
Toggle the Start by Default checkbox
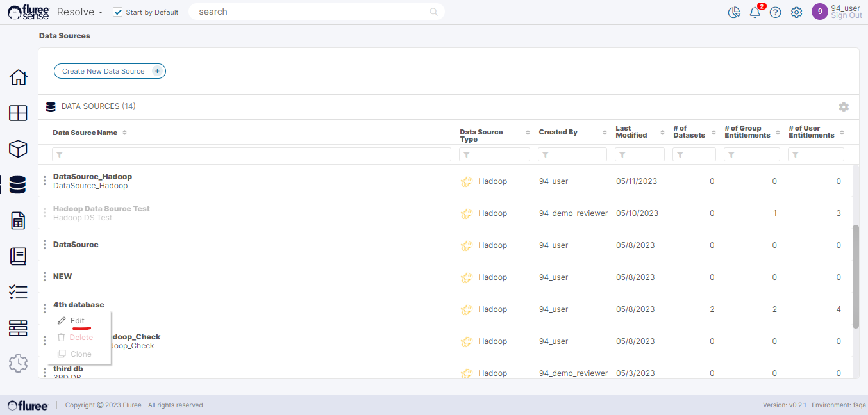coord(118,12)
